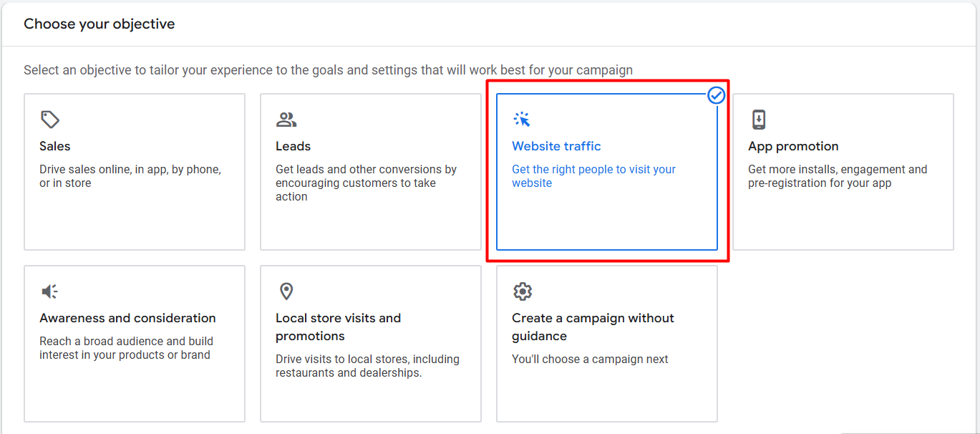980x434 pixels.
Task: Click the Local store location pin icon
Action: pyautogui.click(x=286, y=291)
